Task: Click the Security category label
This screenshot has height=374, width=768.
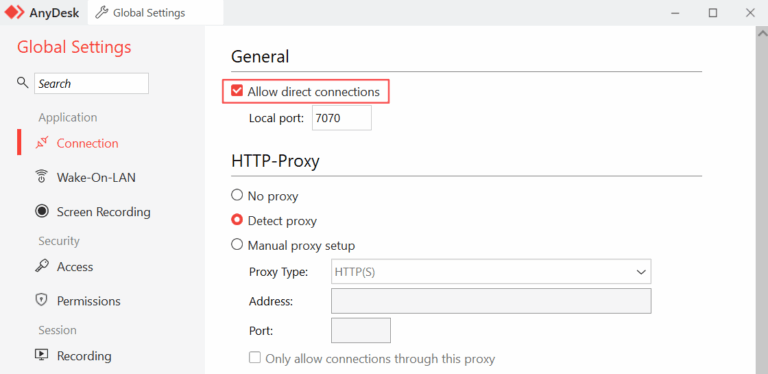Action: 59,241
